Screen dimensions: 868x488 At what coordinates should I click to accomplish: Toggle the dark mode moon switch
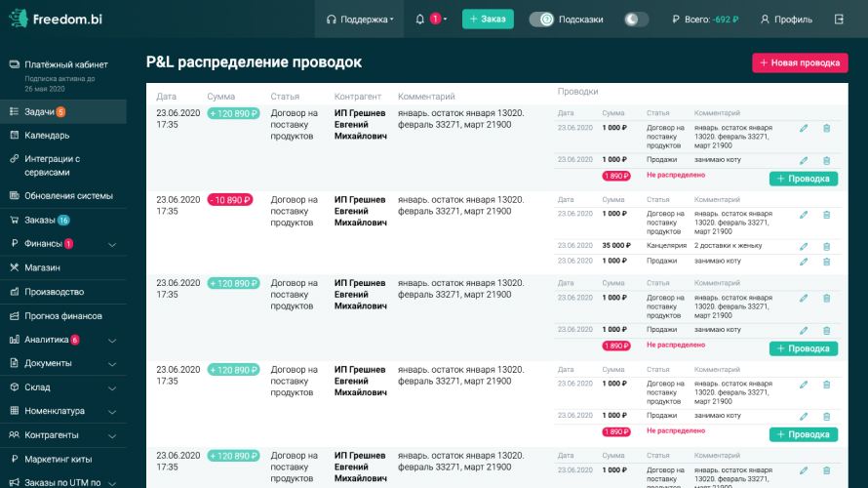[x=636, y=20]
